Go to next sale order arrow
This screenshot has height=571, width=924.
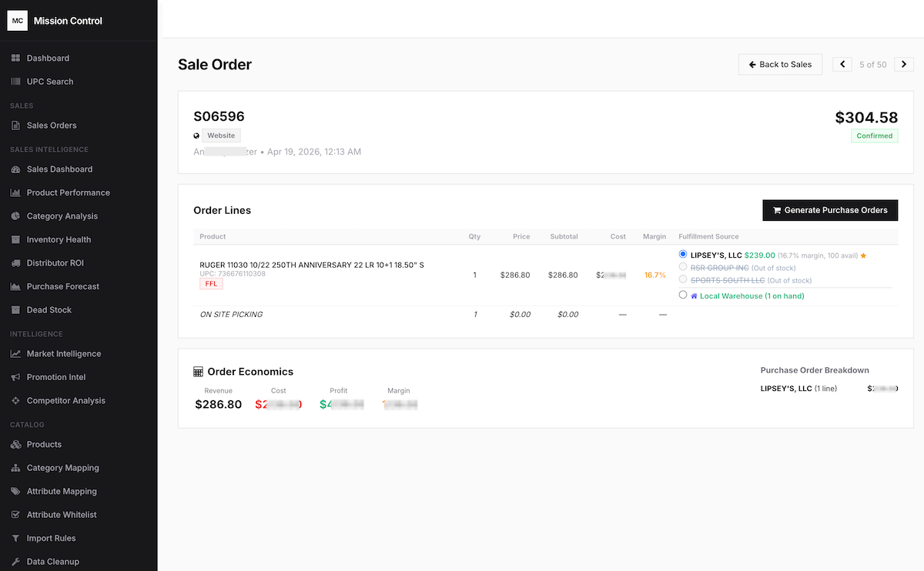[904, 65]
